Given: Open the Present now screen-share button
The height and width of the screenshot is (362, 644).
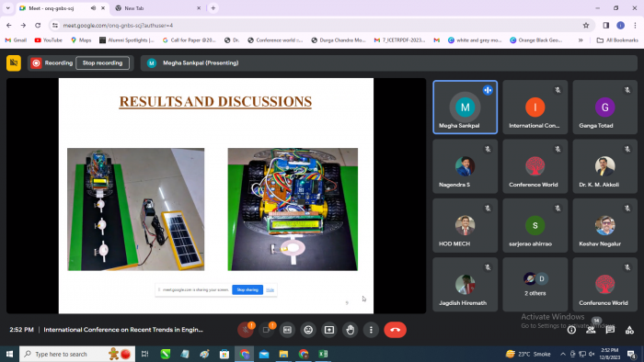Looking at the screenshot, I should pyautogui.click(x=329, y=330).
